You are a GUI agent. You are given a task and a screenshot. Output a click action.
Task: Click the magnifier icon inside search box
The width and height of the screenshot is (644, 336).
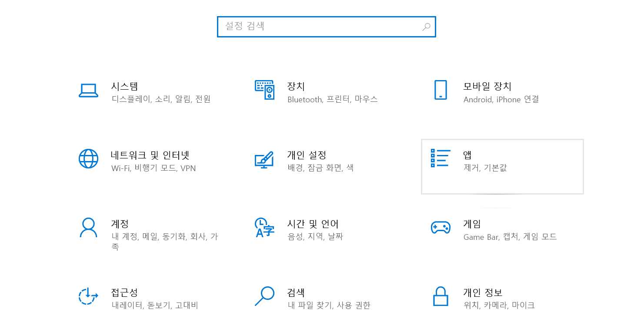coord(426,27)
